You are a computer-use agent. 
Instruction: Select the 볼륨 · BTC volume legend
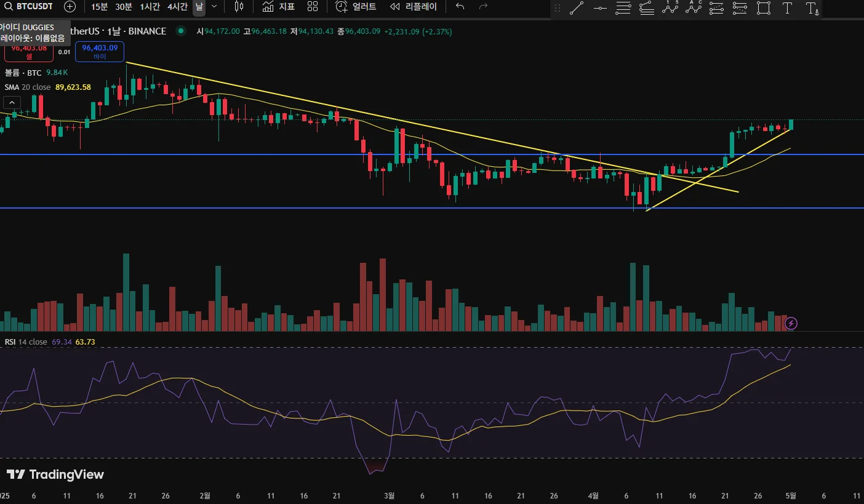tap(23, 73)
